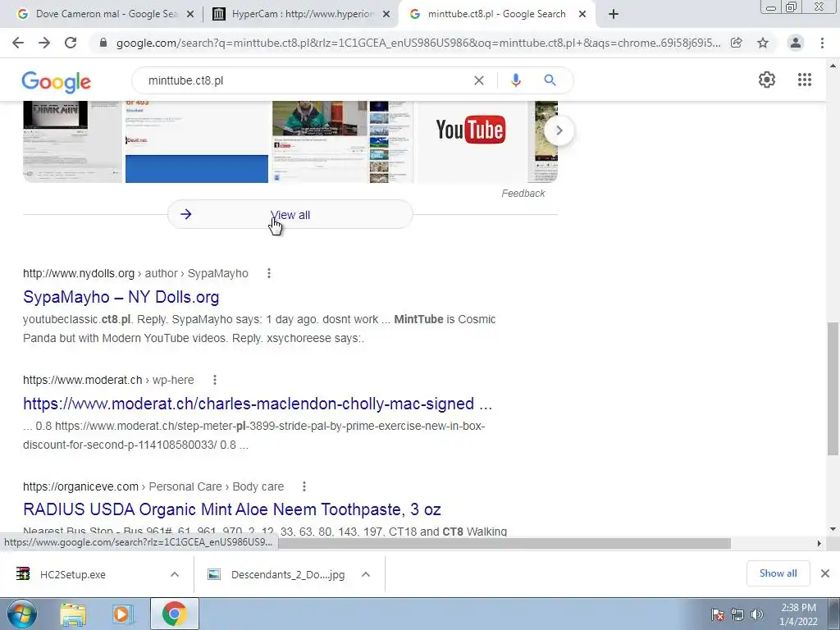
Task: Open the volume speaker tray icon
Action: [757, 614]
